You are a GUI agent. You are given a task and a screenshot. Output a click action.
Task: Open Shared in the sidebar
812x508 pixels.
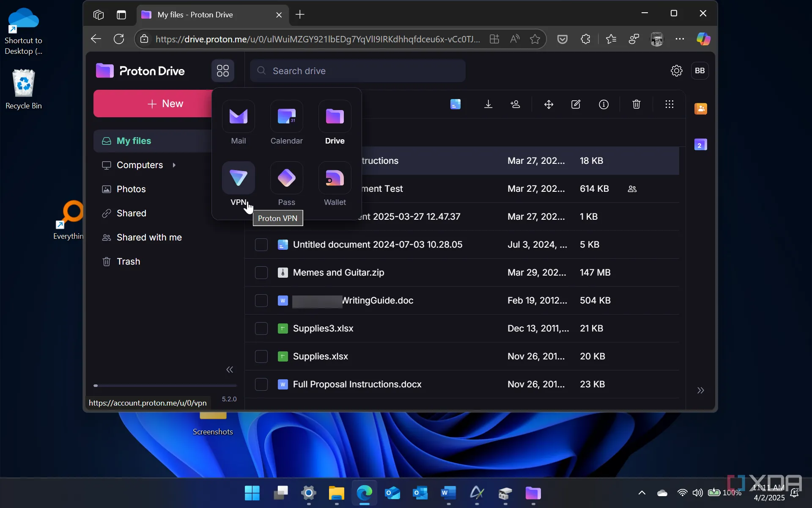coord(131,213)
